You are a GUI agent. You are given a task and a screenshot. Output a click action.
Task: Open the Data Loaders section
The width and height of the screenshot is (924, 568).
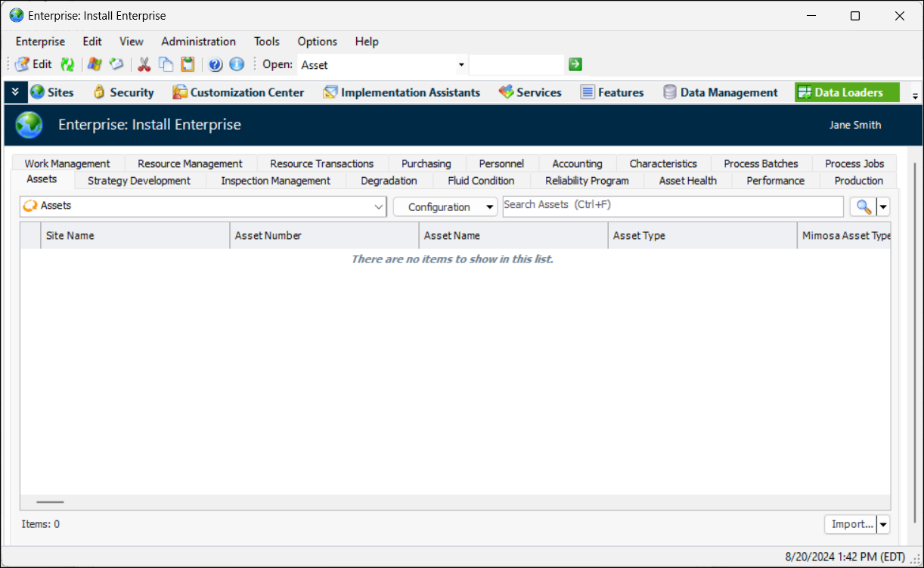tap(847, 92)
